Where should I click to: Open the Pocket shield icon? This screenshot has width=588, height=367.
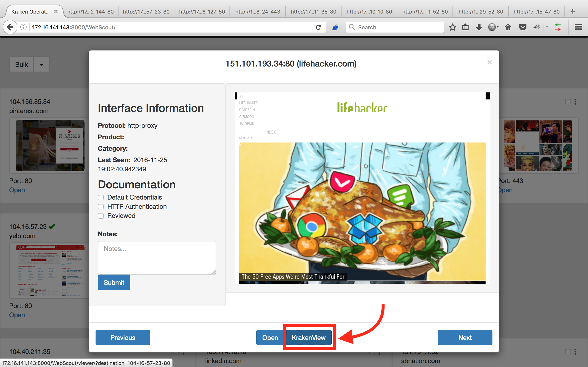click(x=522, y=27)
